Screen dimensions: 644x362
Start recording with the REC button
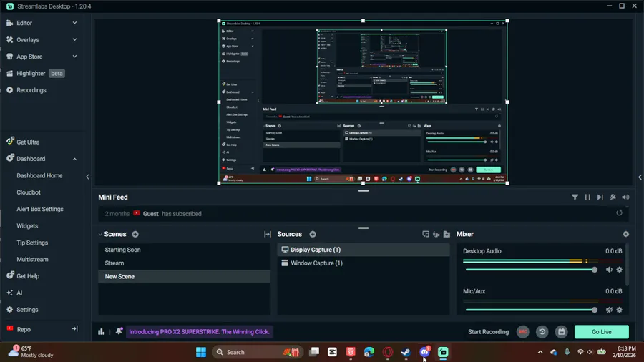tap(523, 332)
